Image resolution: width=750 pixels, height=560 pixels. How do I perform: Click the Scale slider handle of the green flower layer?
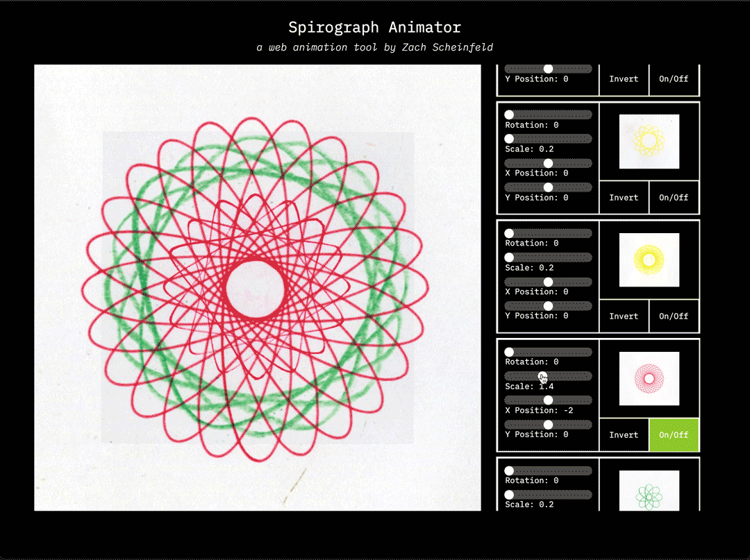510,495
